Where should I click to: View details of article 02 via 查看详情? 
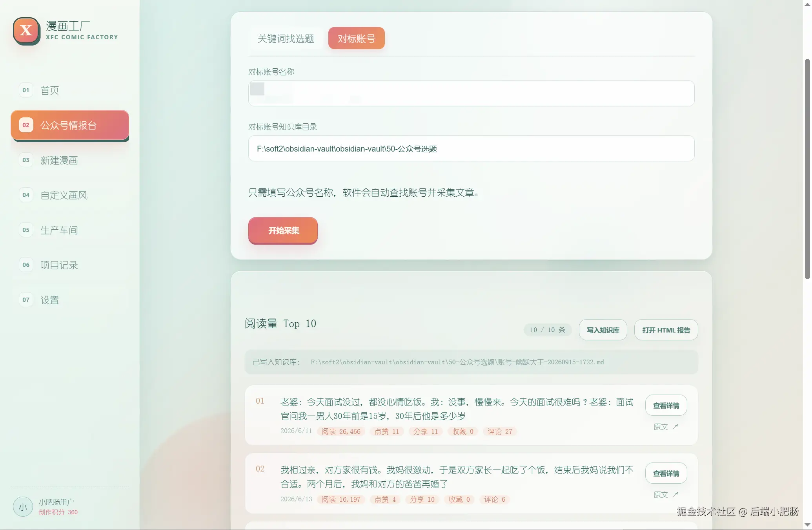(666, 473)
